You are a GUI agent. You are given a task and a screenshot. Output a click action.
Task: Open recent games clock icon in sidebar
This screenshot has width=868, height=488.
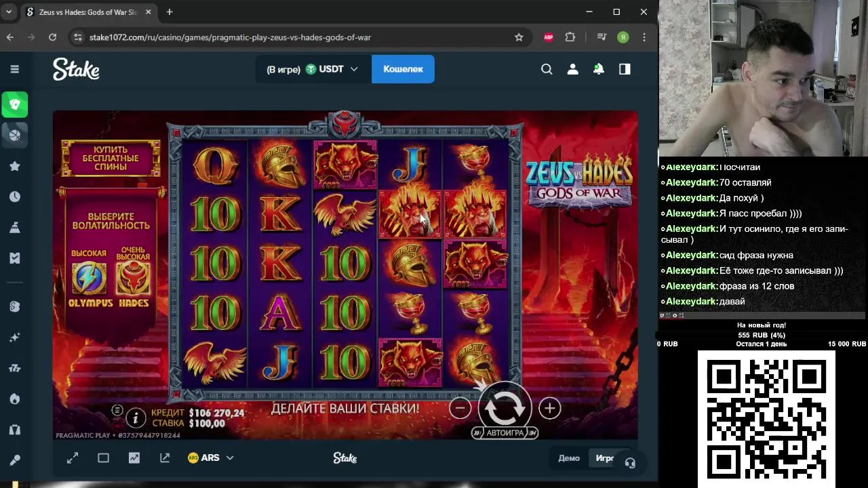coord(14,197)
